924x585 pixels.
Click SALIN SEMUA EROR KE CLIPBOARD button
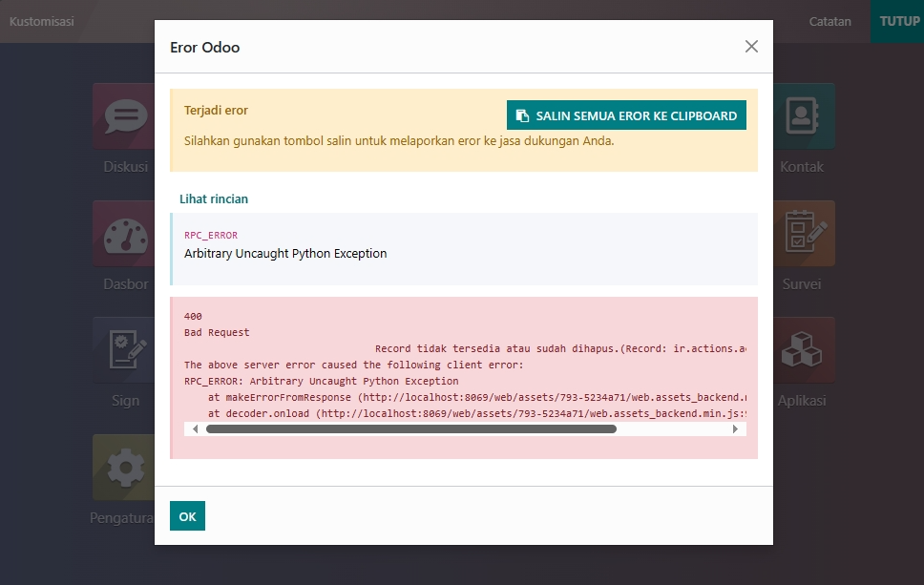point(626,115)
